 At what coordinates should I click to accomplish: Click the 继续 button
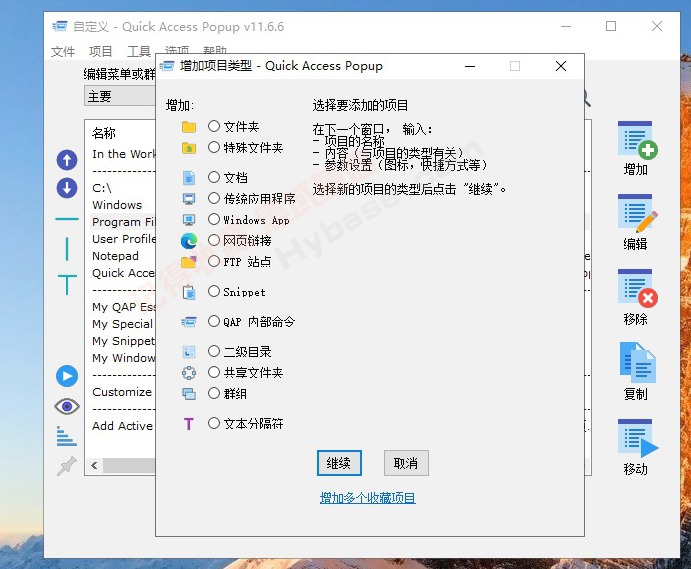[339, 463]
